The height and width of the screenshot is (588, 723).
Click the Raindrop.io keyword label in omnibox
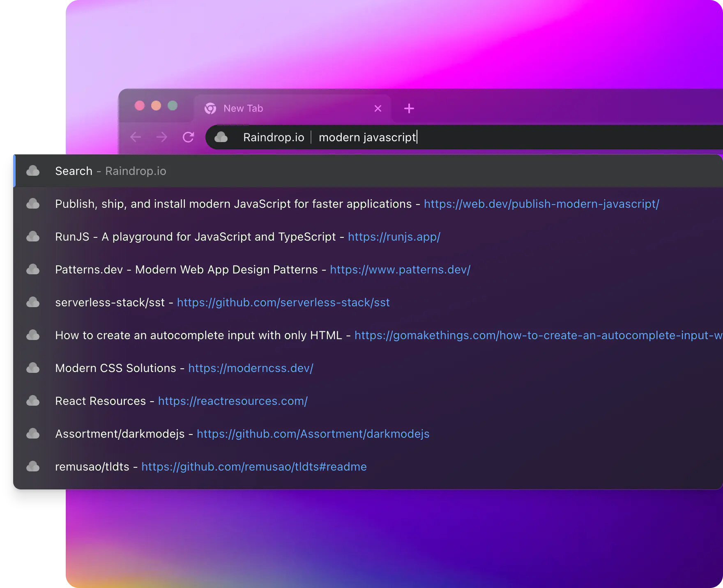pyautogui.click(x=274, y=137)
